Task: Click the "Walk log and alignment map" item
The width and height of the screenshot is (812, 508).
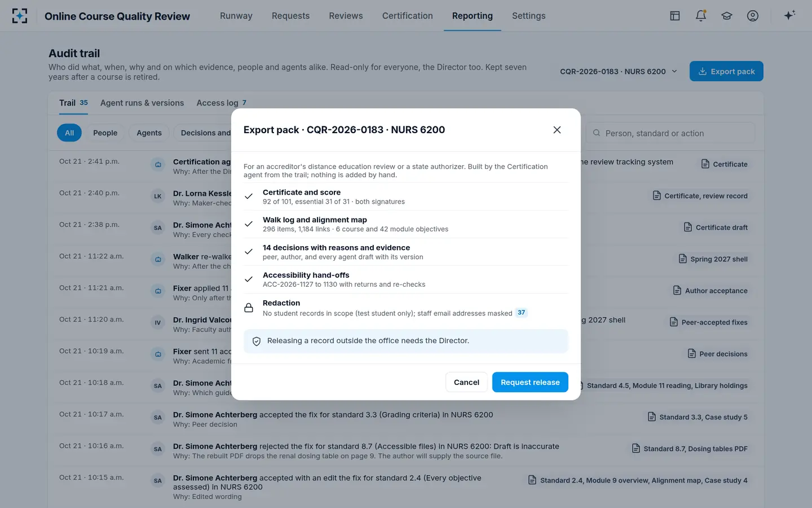Action: [x=405, y=224]
